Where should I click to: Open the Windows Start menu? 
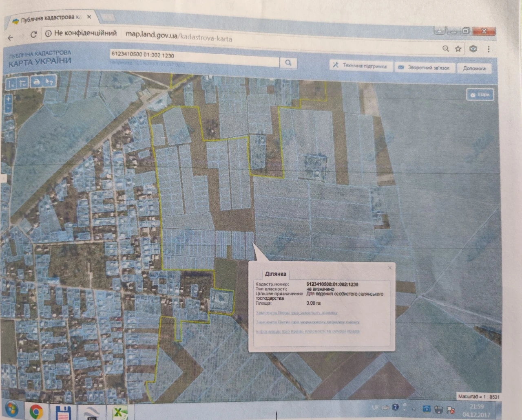11,409
